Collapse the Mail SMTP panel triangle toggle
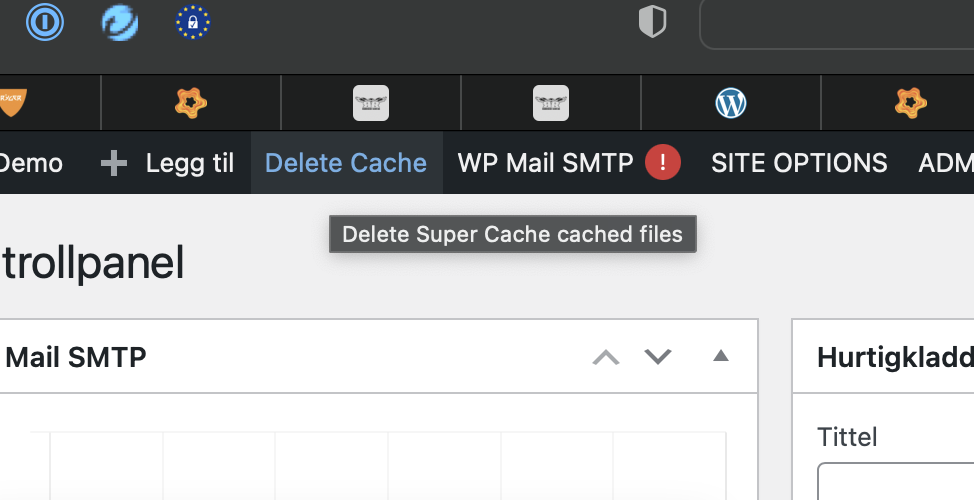 720,356
